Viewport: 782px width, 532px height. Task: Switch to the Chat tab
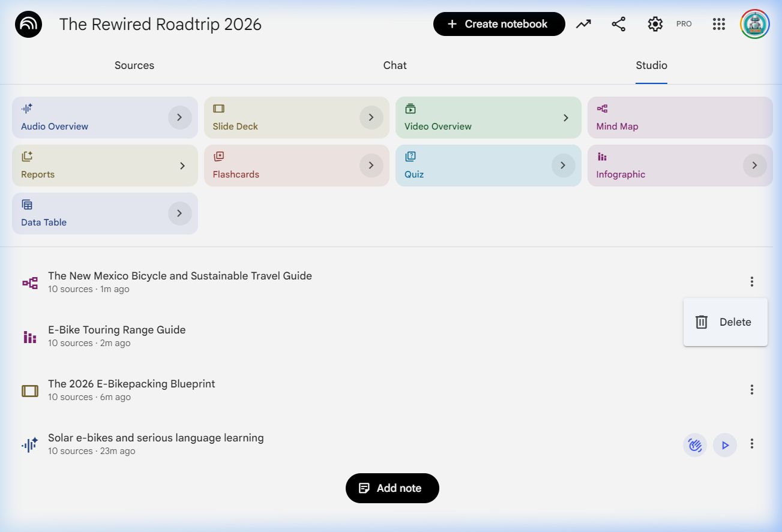tap(395, 65)
